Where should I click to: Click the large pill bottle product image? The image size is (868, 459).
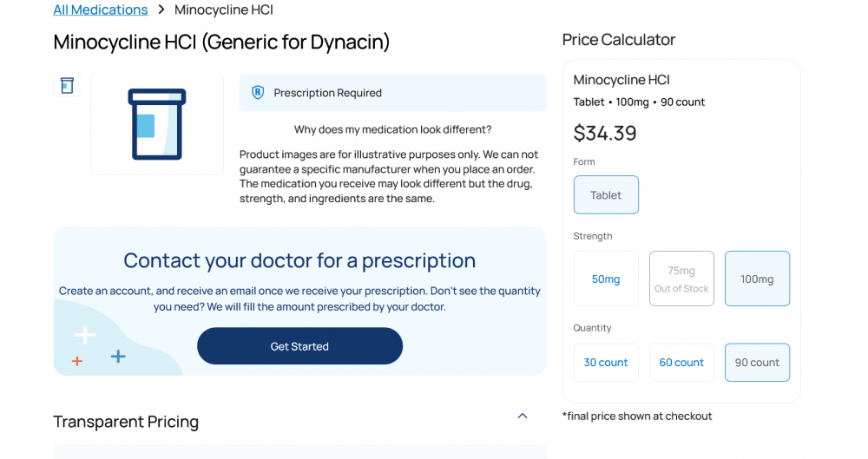pyautogui.click(x=157, y=124)
